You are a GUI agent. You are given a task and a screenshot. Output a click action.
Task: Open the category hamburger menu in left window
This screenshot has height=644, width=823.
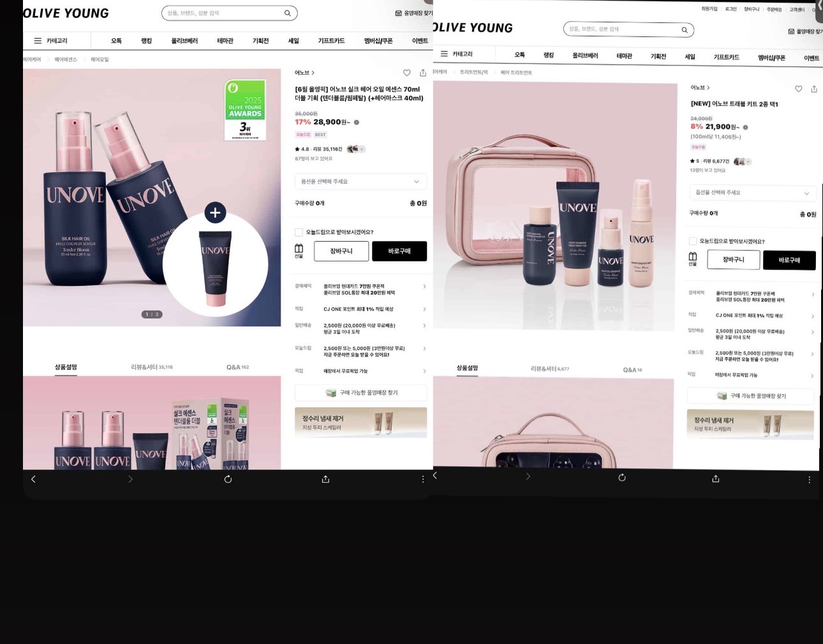38,41
